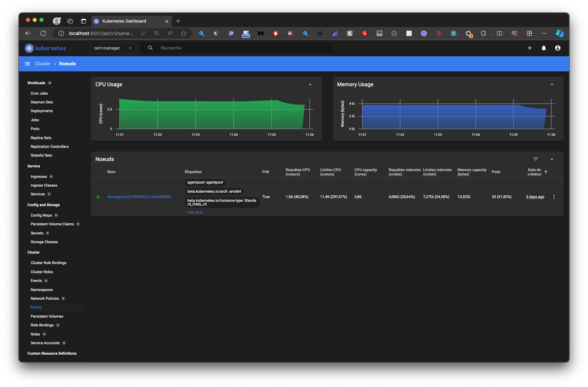
Task: Collapse the Noeuds table panel
Action: coord(552,159)
